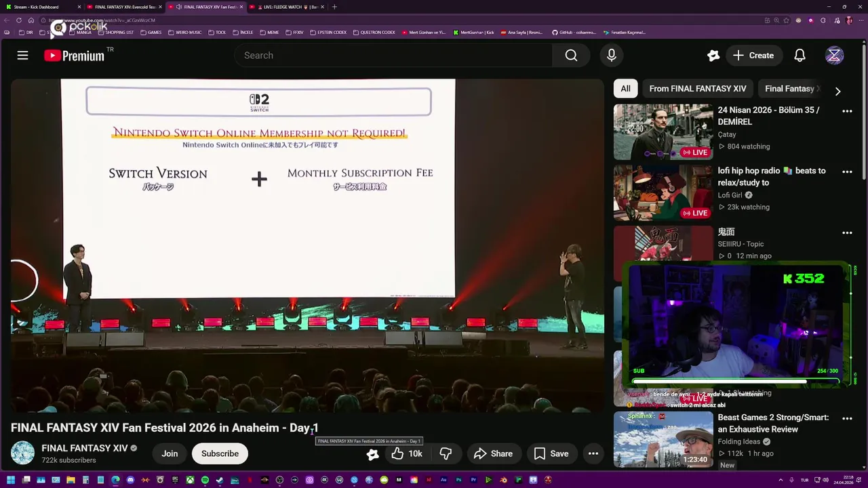The height and width of the screenshot is (488, 868).
Task: Focus the YouTube search field
Action: (x=393, y=56)
